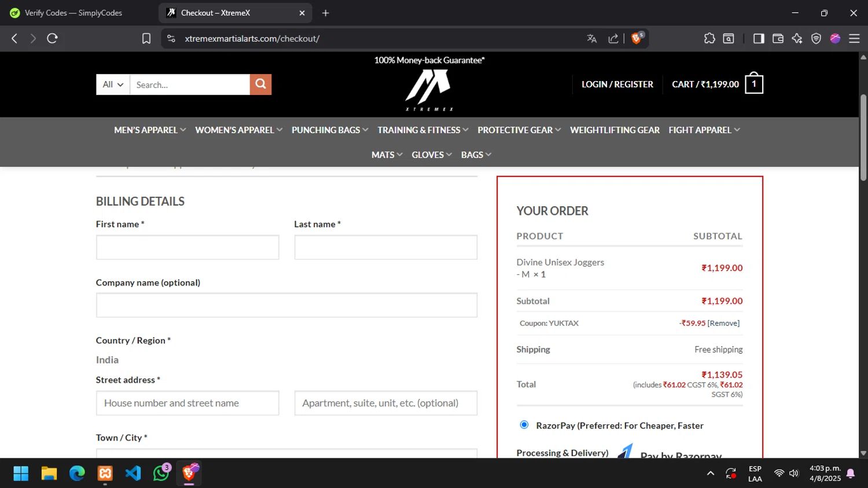Screen dimensions: 868x488
Task: Focus Apartment, suite, unit field
Action: pyautogui.click(x=385, y=403)
